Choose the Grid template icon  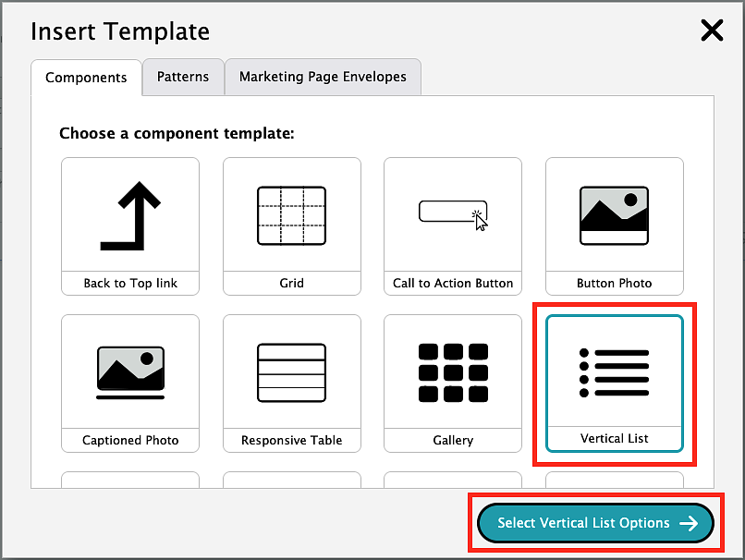pos(291,216)
